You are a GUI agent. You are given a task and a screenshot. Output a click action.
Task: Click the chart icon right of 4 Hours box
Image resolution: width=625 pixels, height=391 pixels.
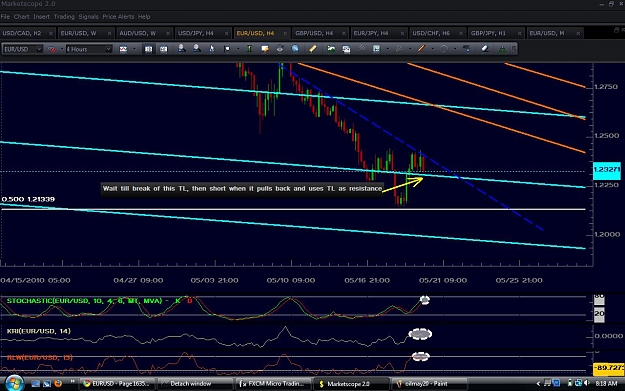coord(123,49)
